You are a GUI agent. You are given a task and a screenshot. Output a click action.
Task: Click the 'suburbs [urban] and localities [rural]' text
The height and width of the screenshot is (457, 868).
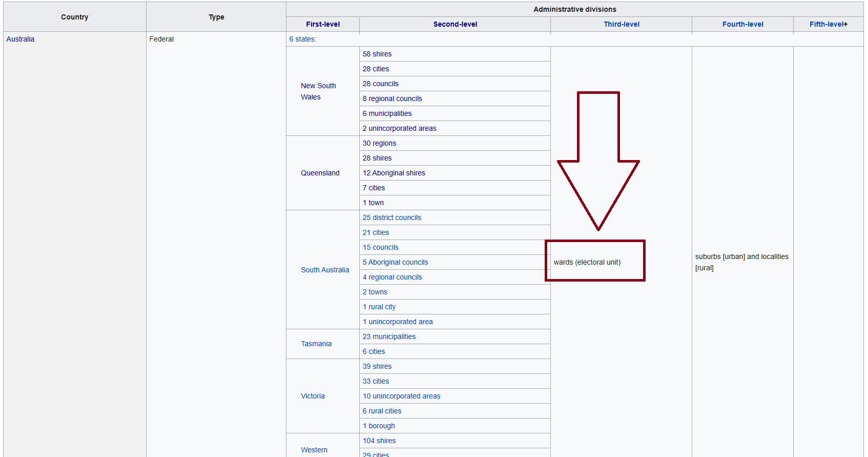742,262
